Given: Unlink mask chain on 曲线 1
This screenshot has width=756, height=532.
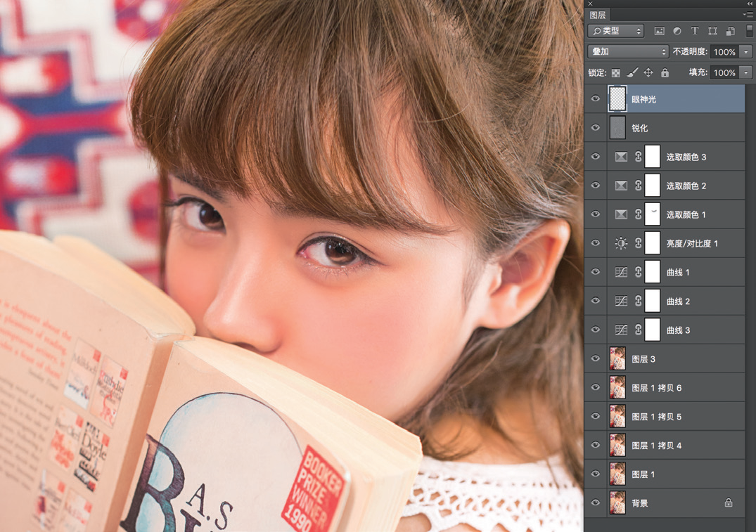Looking at the screenshot, I should 639,272.
